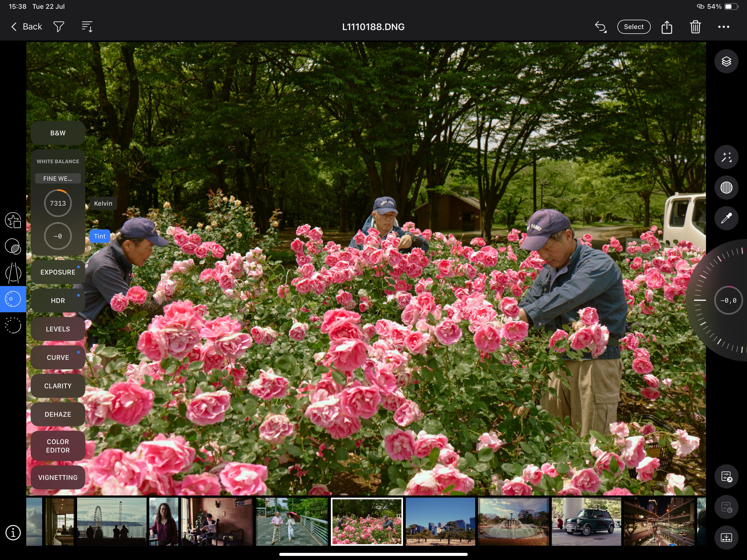
Task: Tap the 15:38 clock in status bar
Action: coord(17,6)
